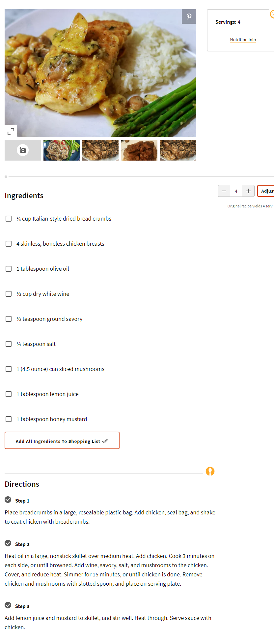
Task: Click the expand photo fullscreen icon
Action: click(x=11, y=131)
